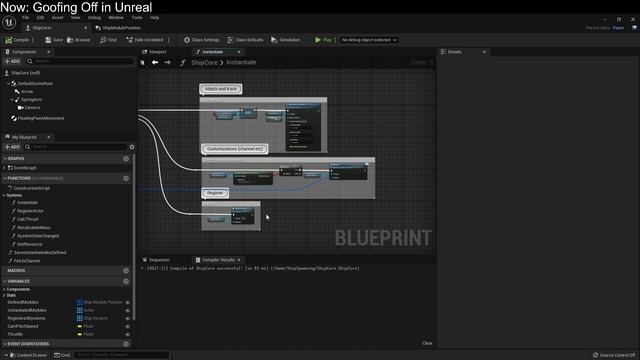The height and width of the screenshot is (360, 640).
Task: Collapse the DefaultSceneRoot tree node
Action: point(9,83)
